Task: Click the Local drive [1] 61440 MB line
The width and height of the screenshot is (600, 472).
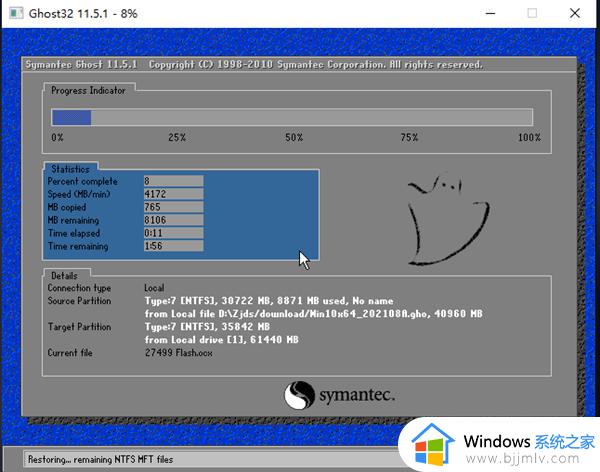Action: (222, 340)
